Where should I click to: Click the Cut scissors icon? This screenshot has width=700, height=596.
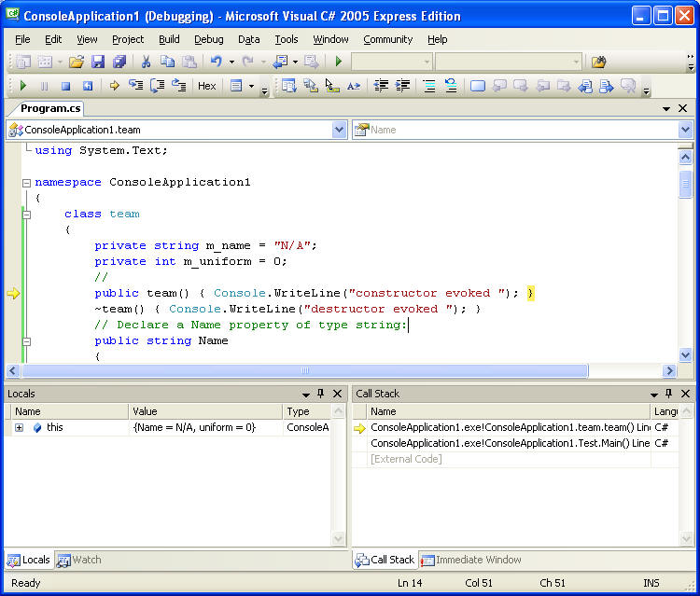(x=146, y=62)
